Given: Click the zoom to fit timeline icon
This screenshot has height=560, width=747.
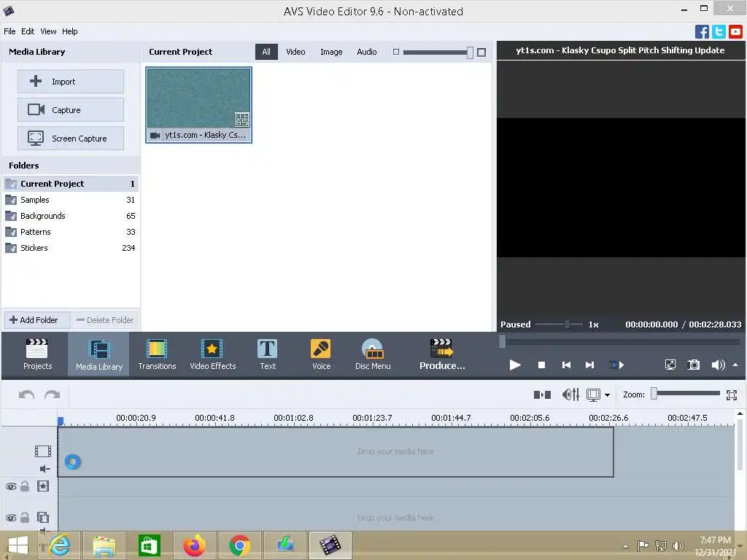Looking at the screenshot, I should [x=732, y=394].
